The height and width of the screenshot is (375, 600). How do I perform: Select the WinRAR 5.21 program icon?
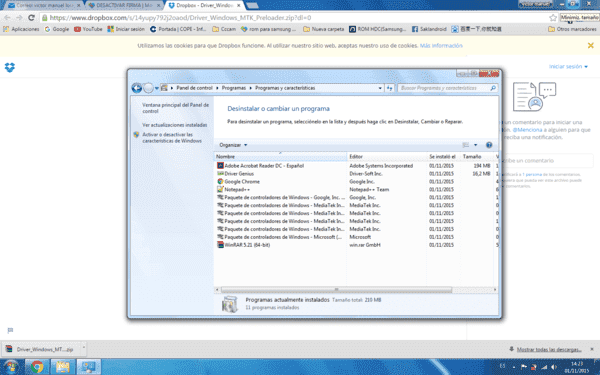pyautogui.click(x=220, y=245)
